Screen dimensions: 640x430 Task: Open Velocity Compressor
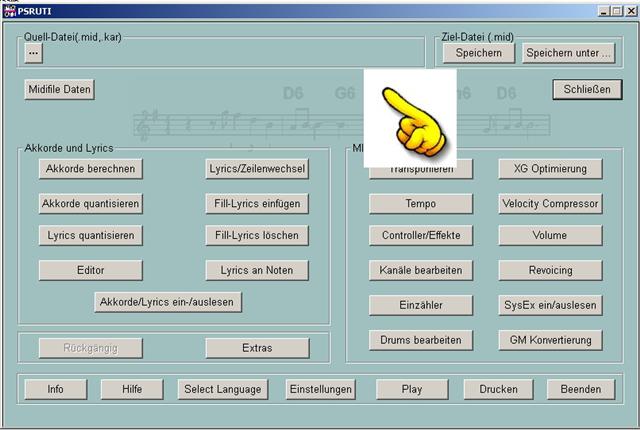550,204
